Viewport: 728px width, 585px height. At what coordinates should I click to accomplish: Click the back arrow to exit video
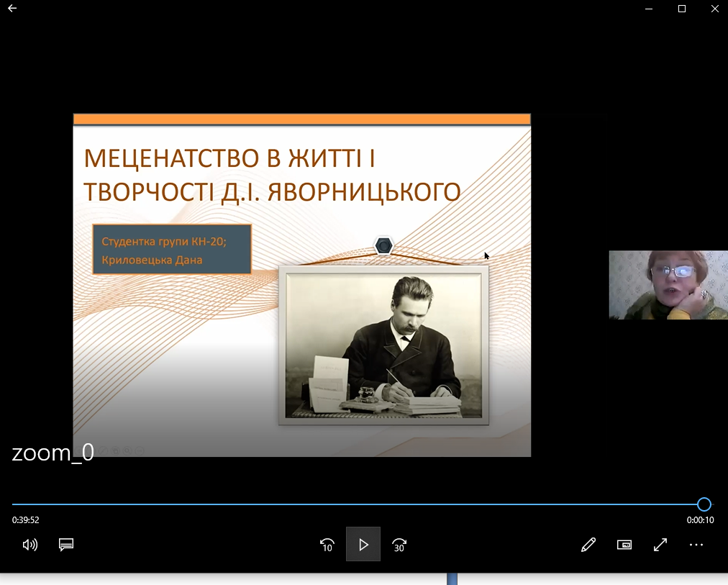[x=12, y=8]
